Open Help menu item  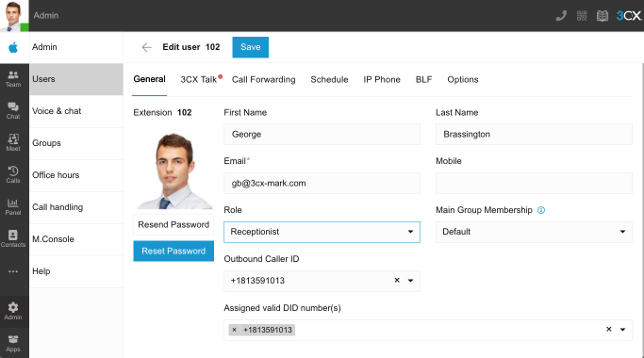click(x=76, y=271)
